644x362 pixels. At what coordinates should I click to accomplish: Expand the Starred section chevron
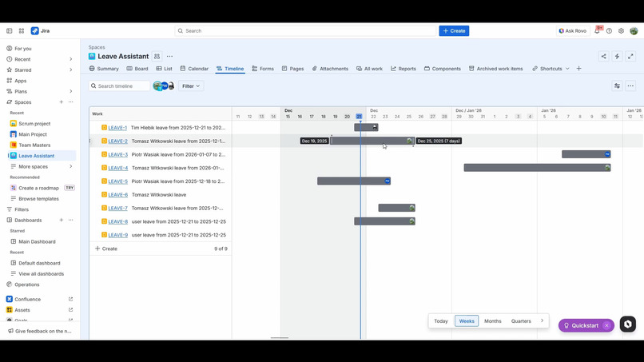[70, 70]
